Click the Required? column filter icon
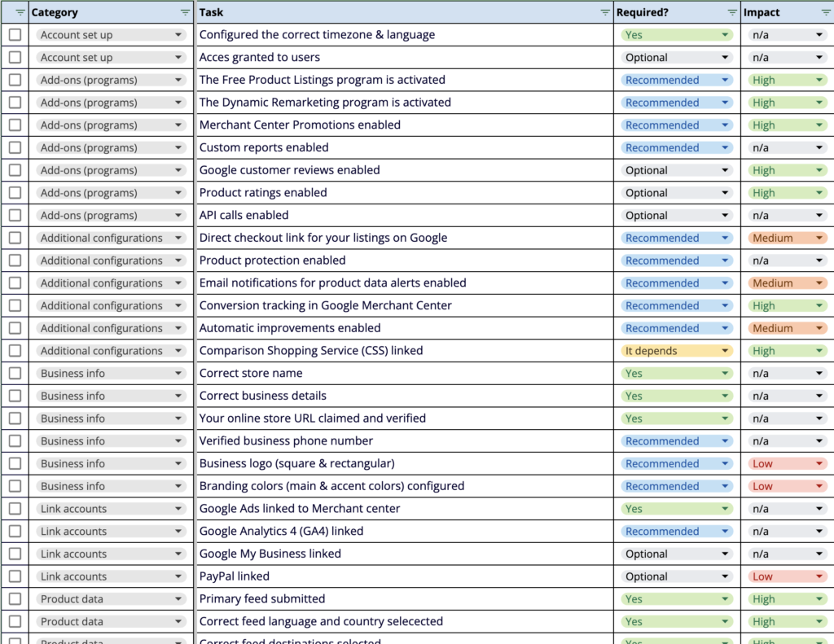The width and height of the screenshot is (834, 644). 731,12
